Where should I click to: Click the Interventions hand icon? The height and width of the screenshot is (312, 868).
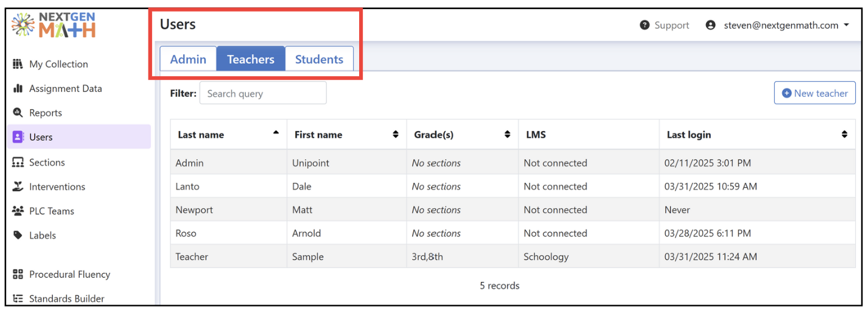coord(18,186)
